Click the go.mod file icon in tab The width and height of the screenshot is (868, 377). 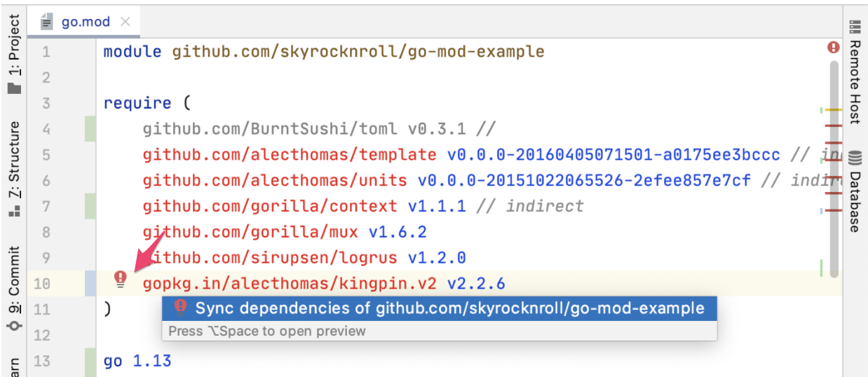tap(47, 22)
